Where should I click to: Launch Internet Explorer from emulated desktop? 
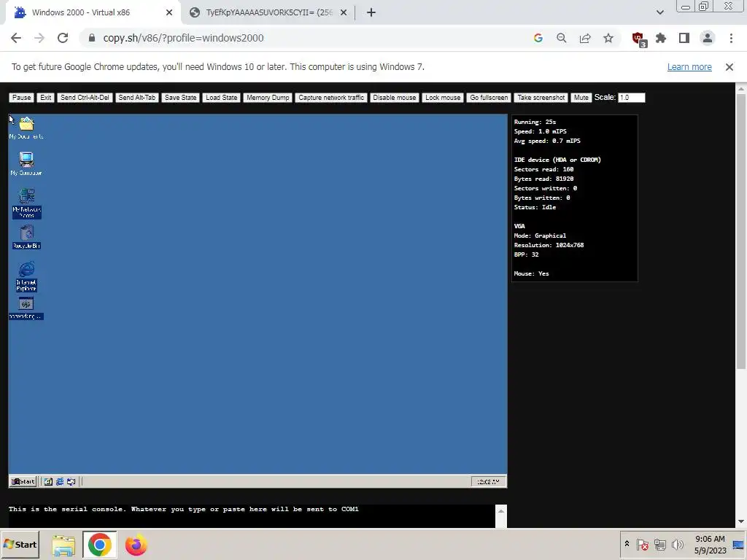(26, 276)
